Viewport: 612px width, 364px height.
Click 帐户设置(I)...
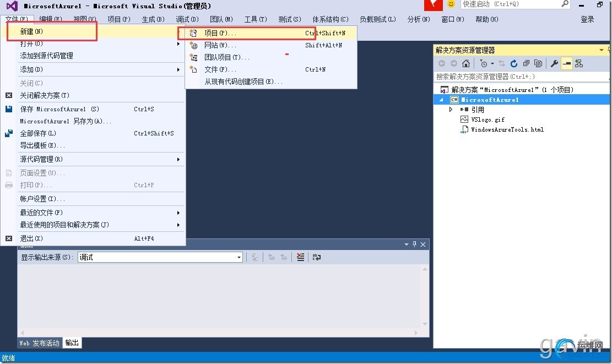pyautogui.click(x=93, y=199)
